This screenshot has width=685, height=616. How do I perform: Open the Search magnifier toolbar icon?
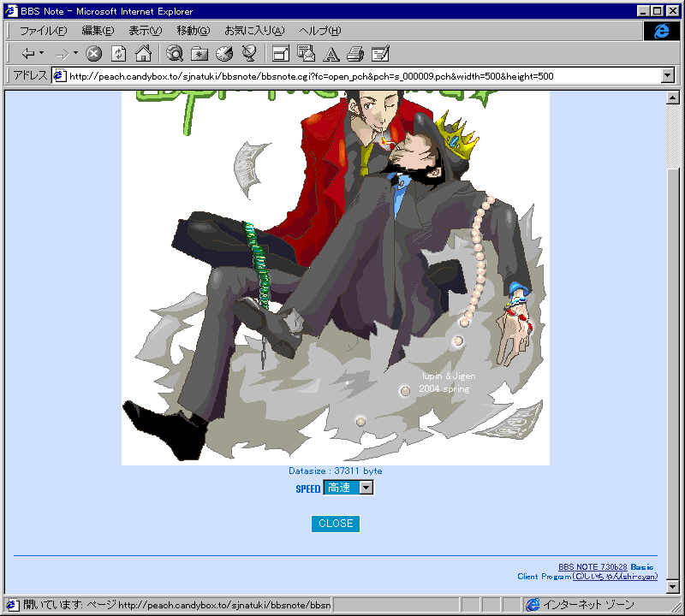175,54
